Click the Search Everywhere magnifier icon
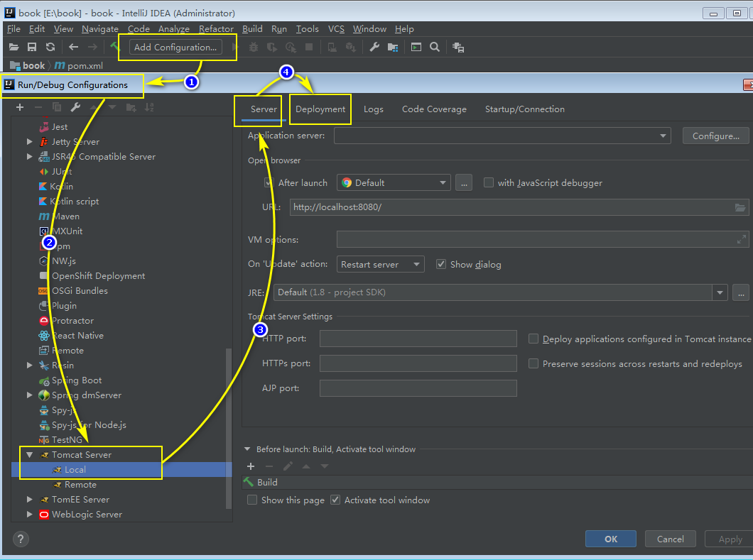The image size is (753, 560). pos(434,47)
